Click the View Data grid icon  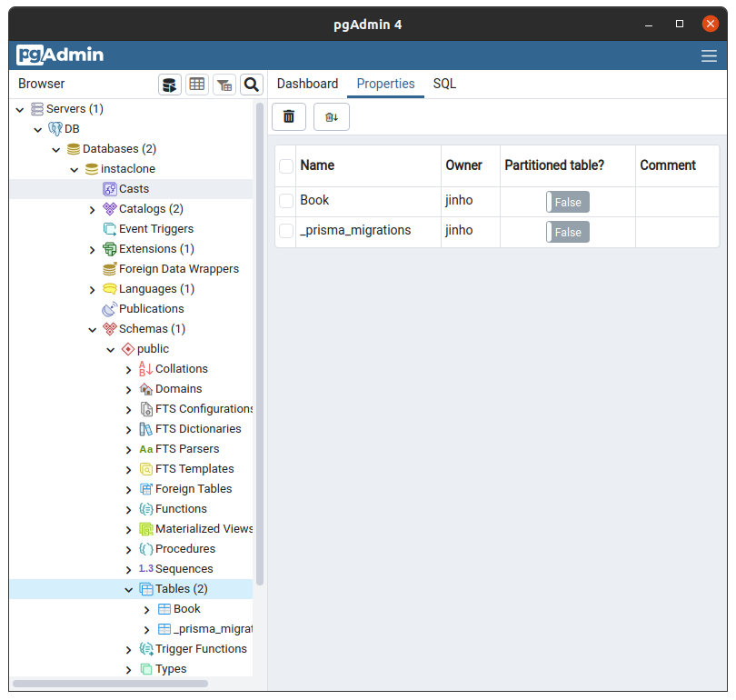196,85
